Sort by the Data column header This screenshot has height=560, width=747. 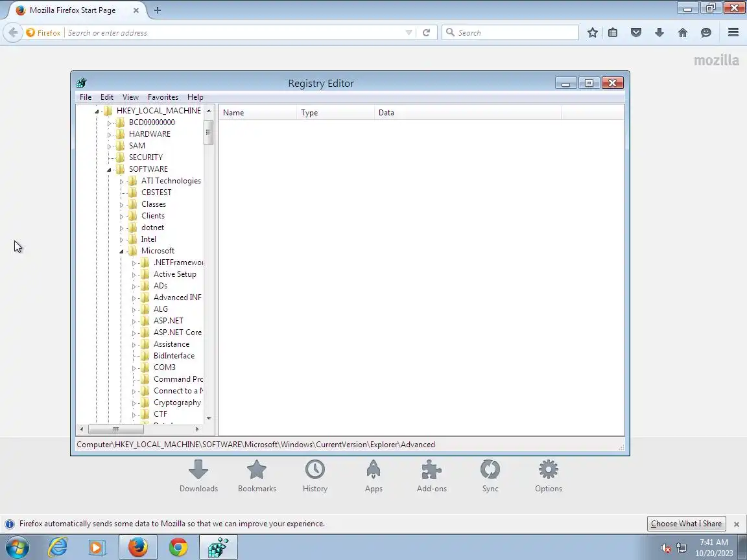(x=468, y=113)
